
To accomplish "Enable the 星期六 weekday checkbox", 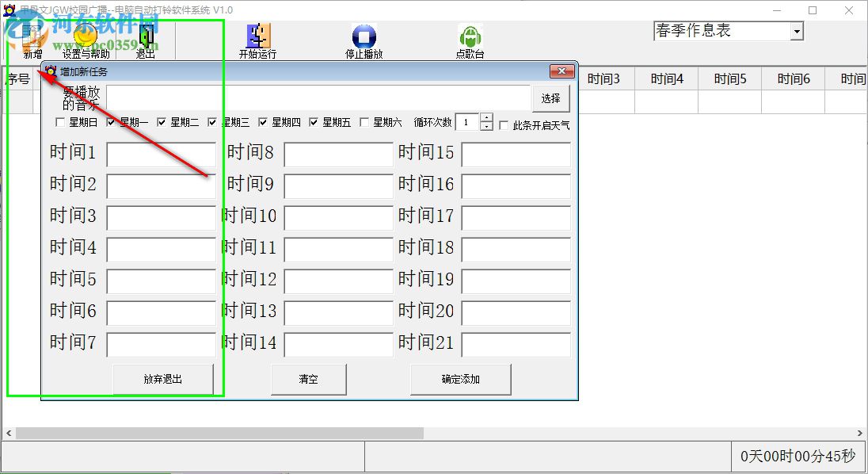I will 364,123.
